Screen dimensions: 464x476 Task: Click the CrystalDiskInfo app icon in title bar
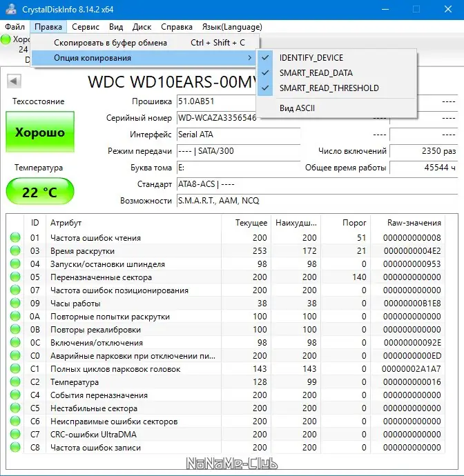pyautogui.click(x=11, y=9)
